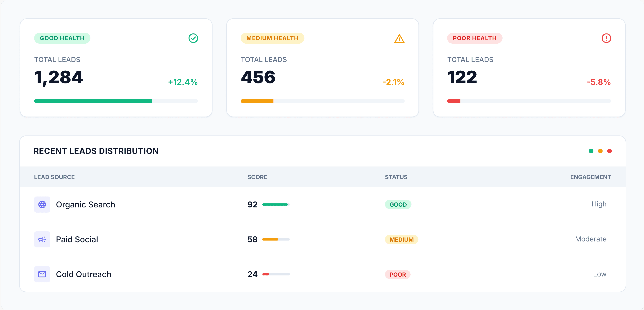Click the megaphone icon beside Paid Social
Image resolution: width=644 pixels, height=310 pixels.
(x=42, y=239)
